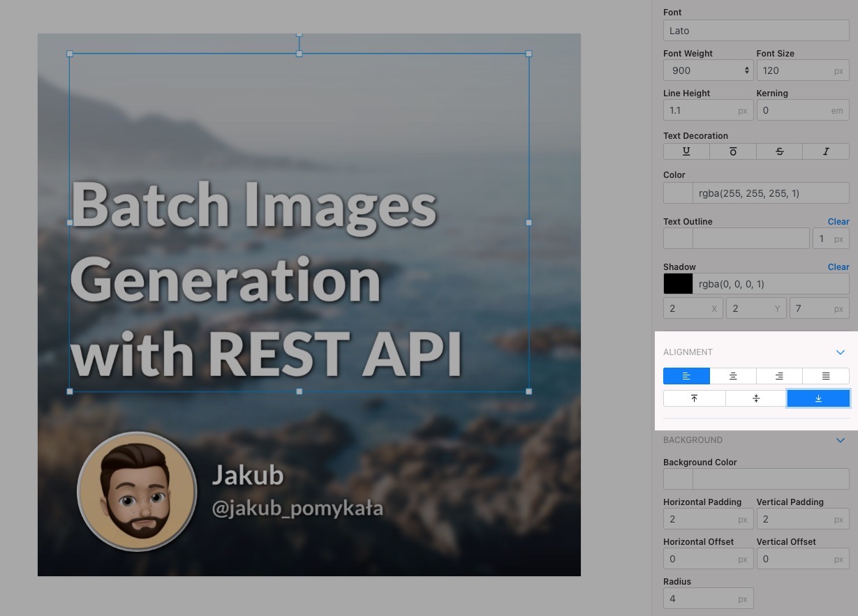This screenshot has width=858, height=616.
Task: Edit the Text Outline color value field
Action: coord(751,239)
